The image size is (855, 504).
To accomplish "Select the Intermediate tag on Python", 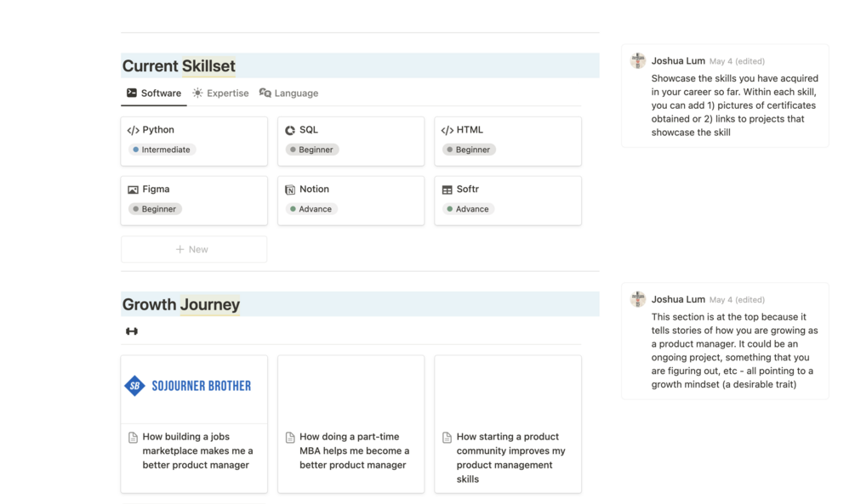I will point(162,150).
